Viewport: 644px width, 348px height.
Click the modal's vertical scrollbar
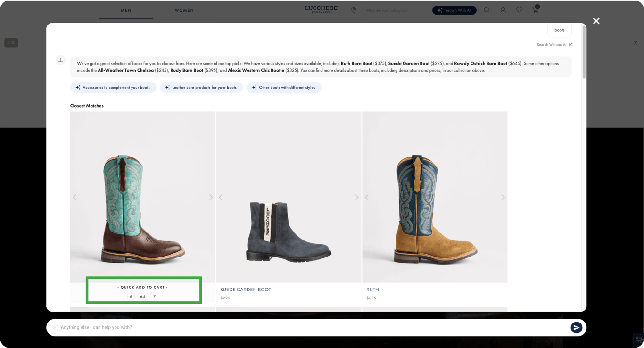point(584,52)
